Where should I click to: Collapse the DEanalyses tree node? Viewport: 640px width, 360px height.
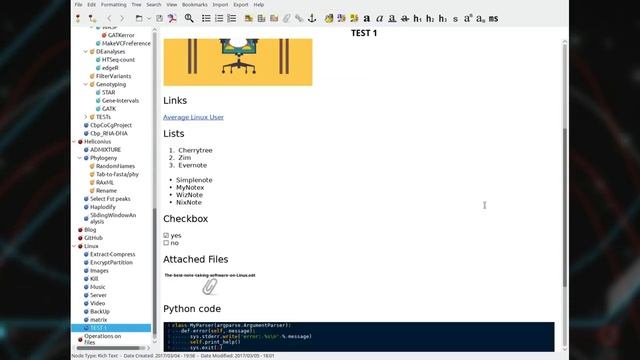tap(86, 52)
